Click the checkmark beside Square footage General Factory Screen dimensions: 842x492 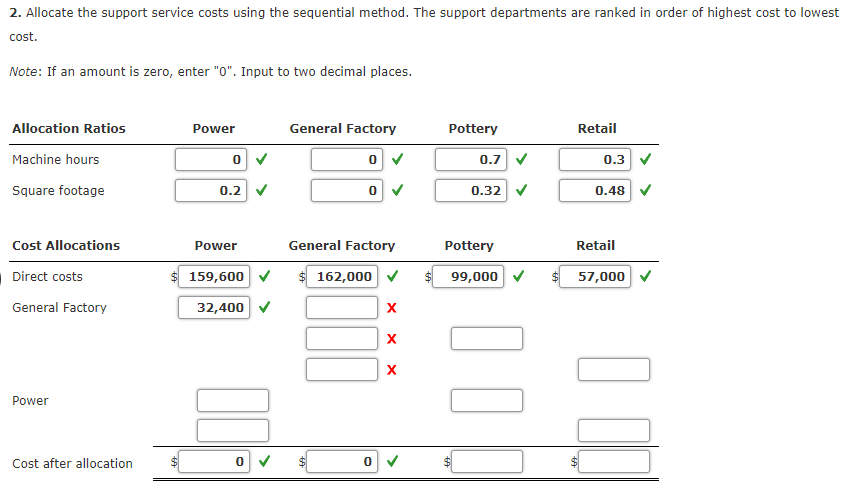point(397,190)
